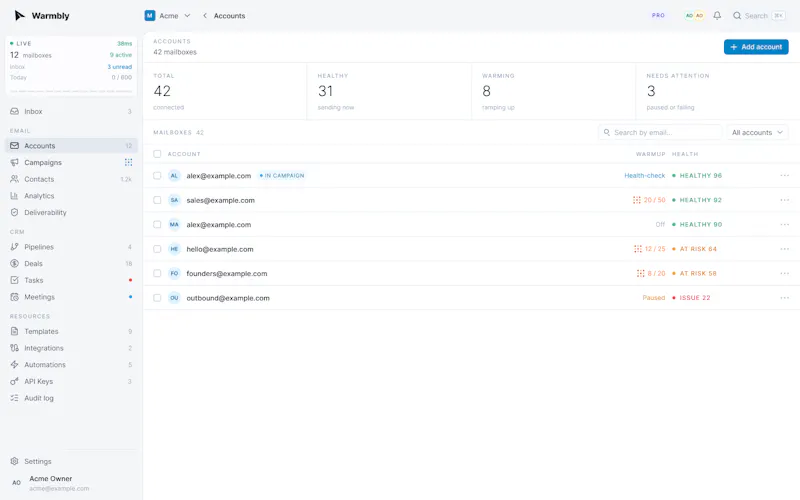Click the user avatars in the header
Screen dimensions: 800x500
[694, 16]
